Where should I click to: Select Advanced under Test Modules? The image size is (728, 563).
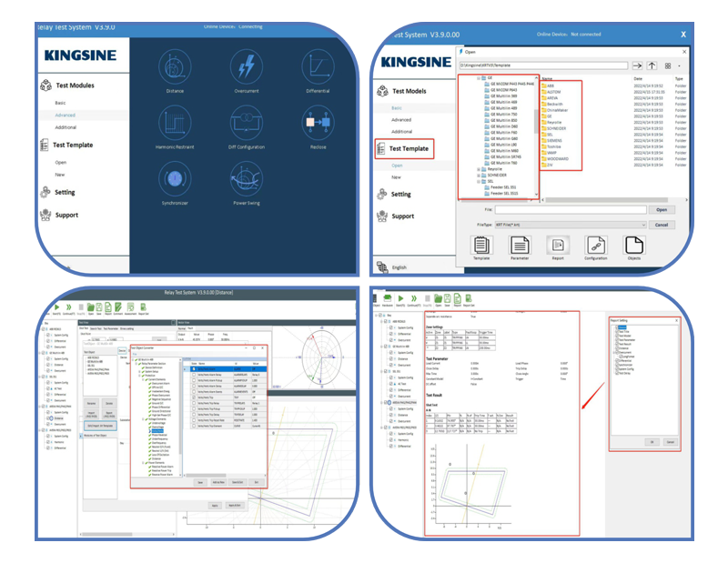[65, 116]
